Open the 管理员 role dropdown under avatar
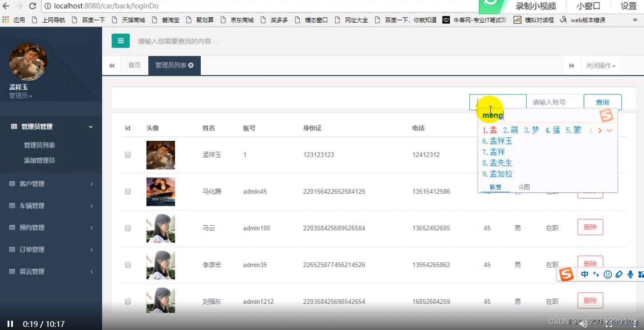 coord(20,95)
